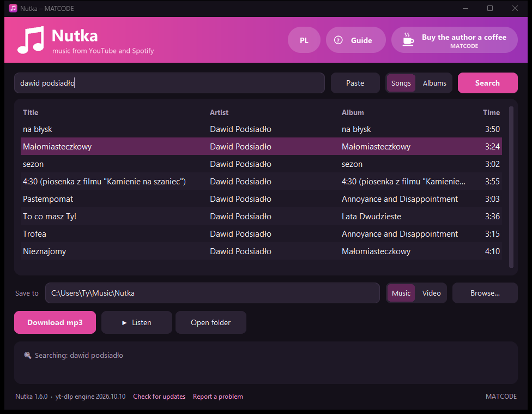
Task: Select the Songs search mode
Action: tap(401, 83)
